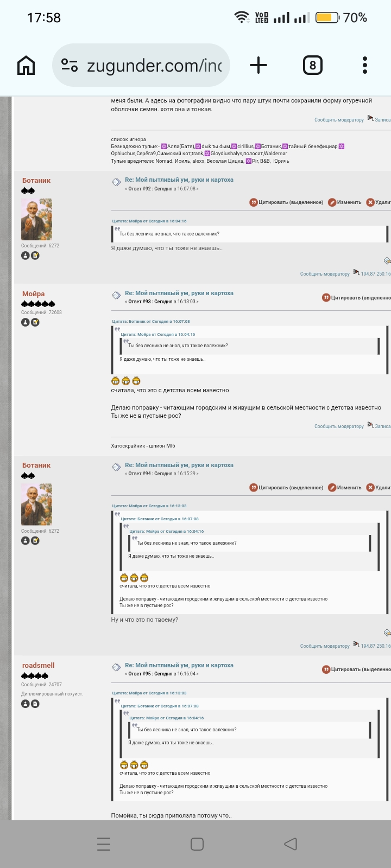Tap the zugunder.com address bar
391x868 pixels.
pos(141,66)
